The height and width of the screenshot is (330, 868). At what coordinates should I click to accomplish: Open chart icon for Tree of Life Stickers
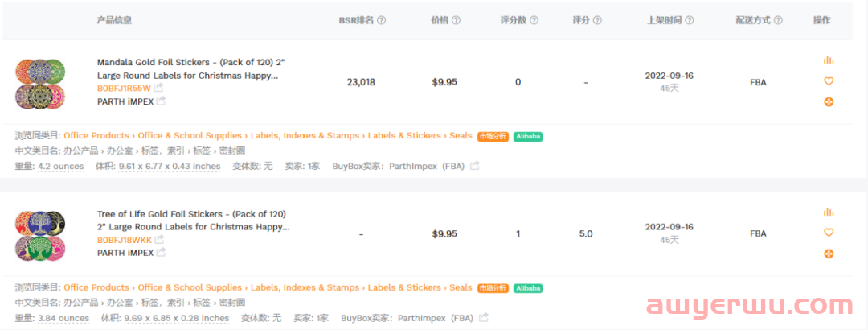828,212
